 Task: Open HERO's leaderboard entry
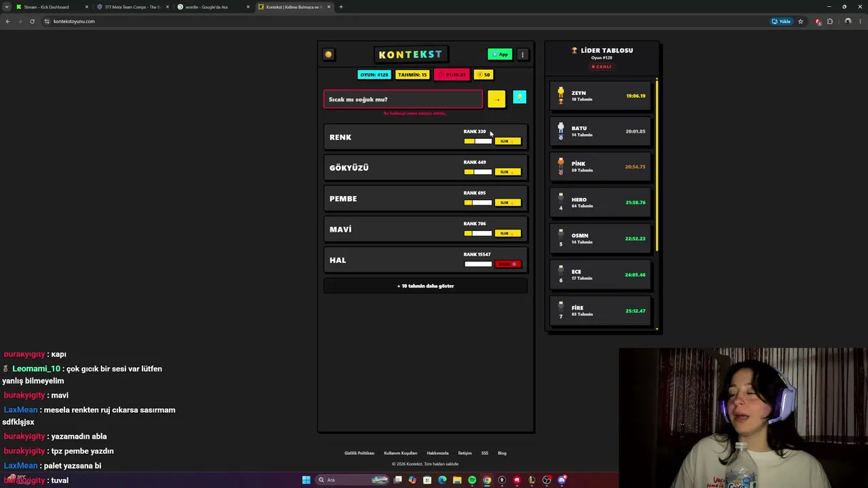pos(601,203)
